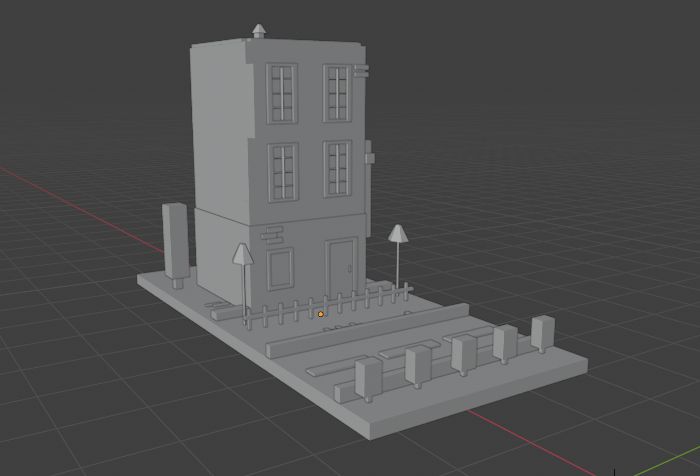Viewport: 700px width, 476px height.
Task: Select the leftmost bollard block
Action: tap(369, 379)
